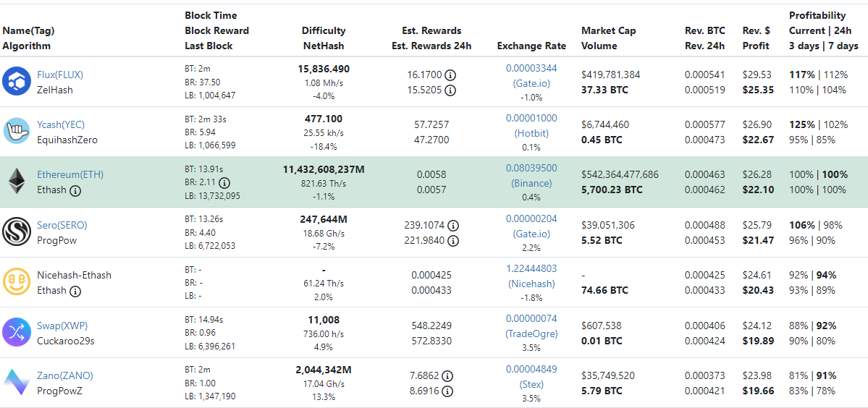This screenshot has width=868, height=408.
Task: Click the Ycash coin logo icon
Action: tap(16, 132)
